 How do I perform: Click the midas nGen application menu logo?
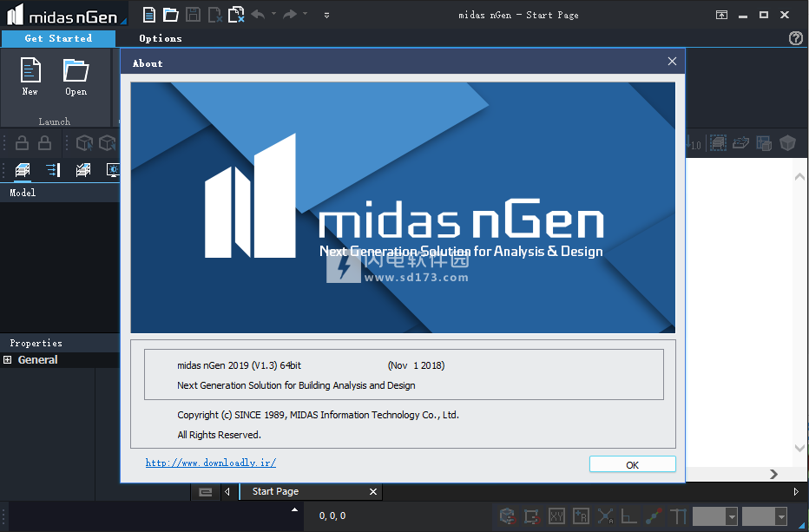[x=63, y=15]
